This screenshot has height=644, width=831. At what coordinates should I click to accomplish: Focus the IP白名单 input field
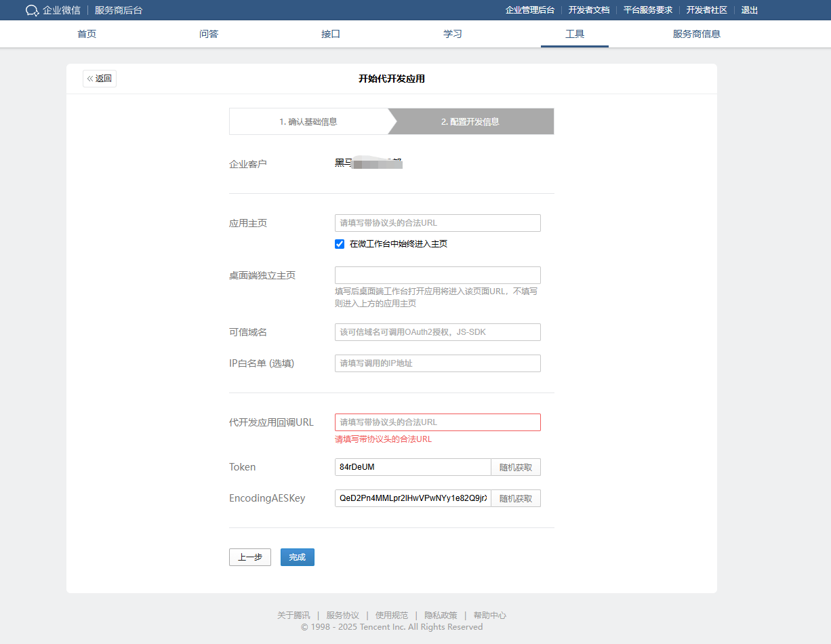(438, 363)
